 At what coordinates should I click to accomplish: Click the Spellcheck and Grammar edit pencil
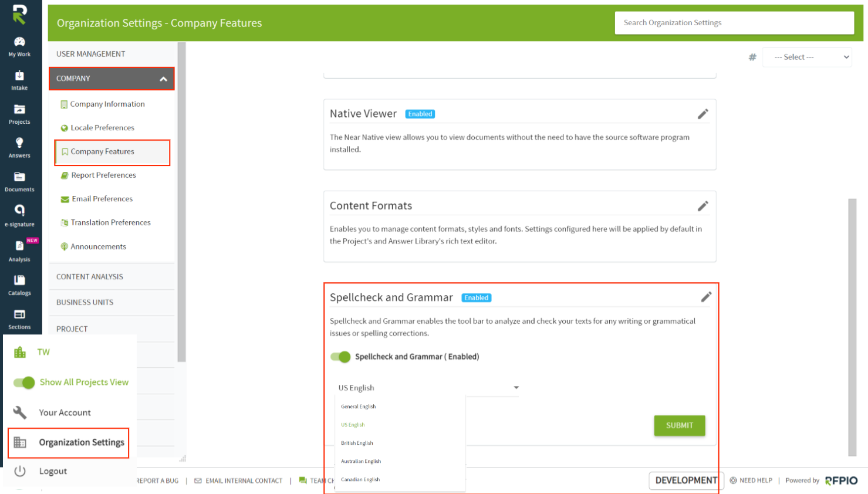(706, 297)
